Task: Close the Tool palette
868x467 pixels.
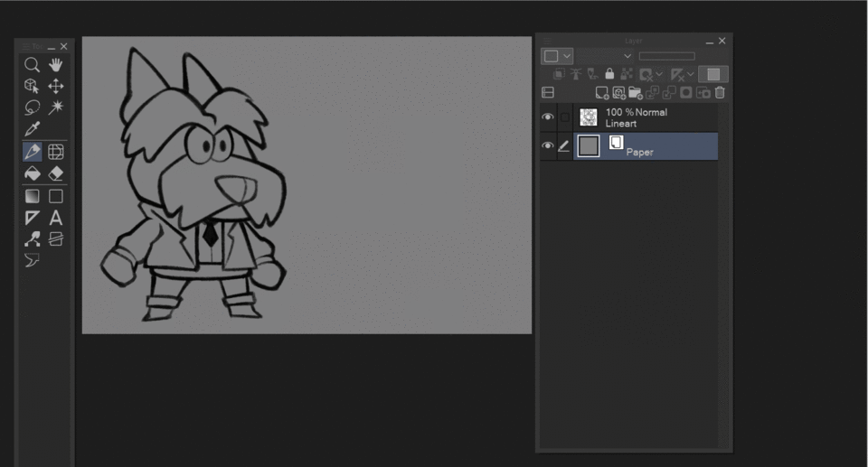Action: coord(63,46)
